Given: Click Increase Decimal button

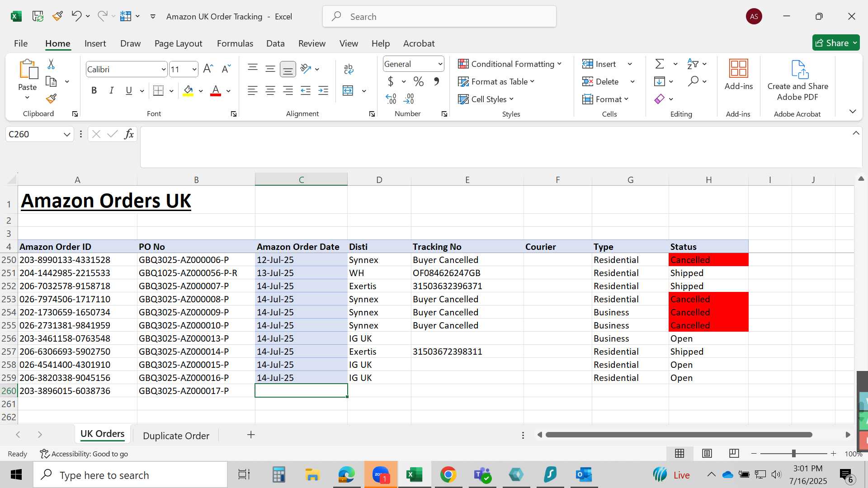Looking at the screenshot, I should point(391,99).
